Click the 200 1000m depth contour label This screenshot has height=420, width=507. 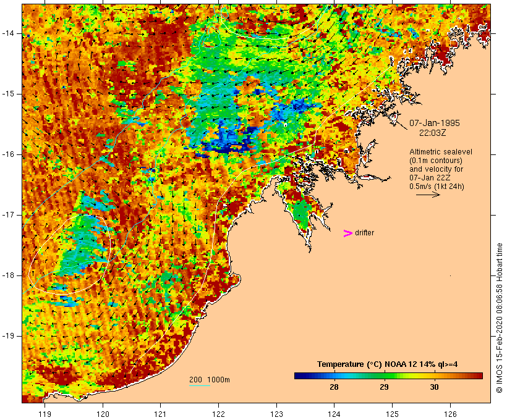pyautogui.click(x=210, y=380)
